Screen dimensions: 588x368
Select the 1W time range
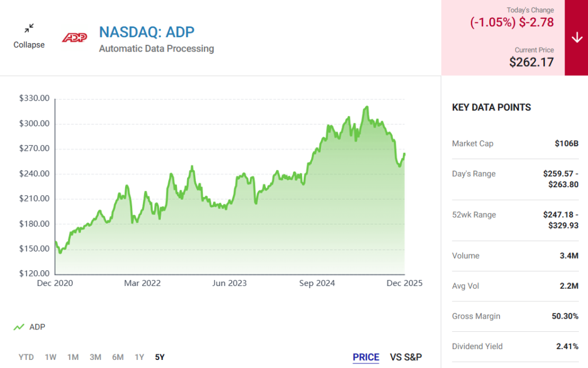(51, 357)
